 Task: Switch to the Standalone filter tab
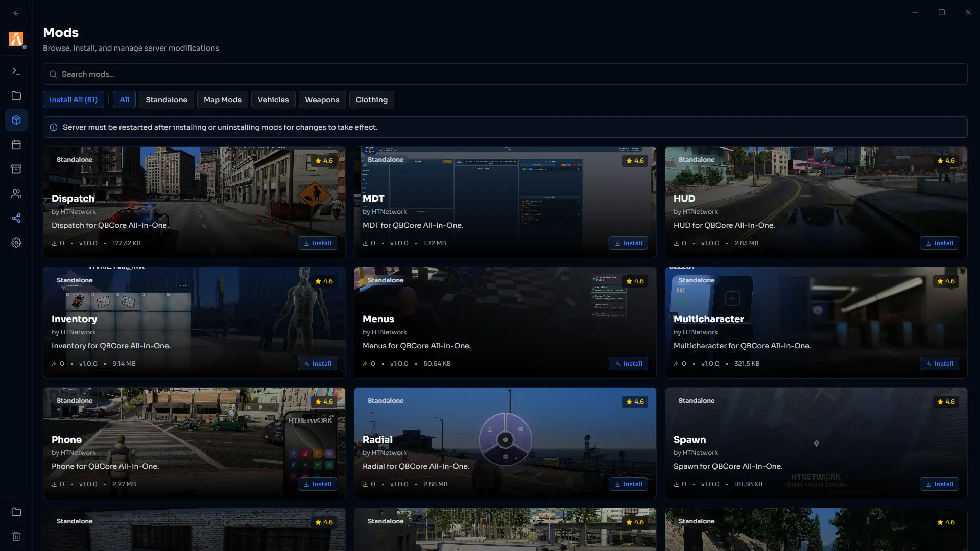click(x=166, y=100)
